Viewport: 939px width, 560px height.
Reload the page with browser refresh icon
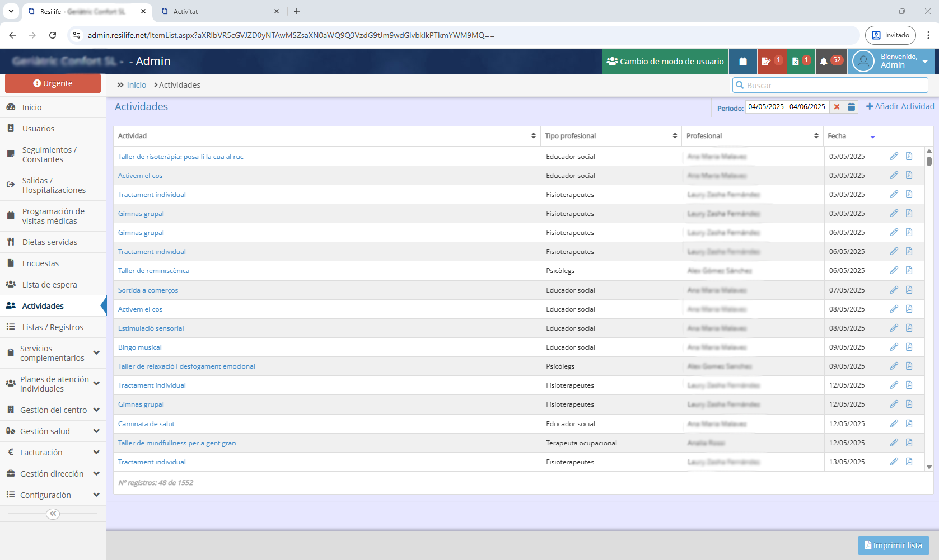coord(53,35)
